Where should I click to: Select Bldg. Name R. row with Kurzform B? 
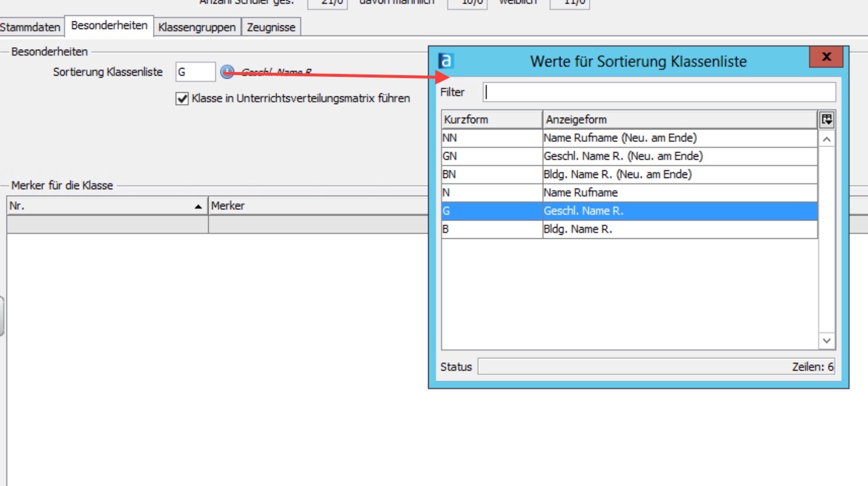[629, 229]
